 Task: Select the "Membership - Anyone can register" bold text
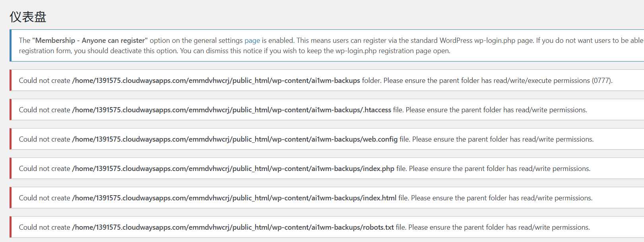(90, 40)
